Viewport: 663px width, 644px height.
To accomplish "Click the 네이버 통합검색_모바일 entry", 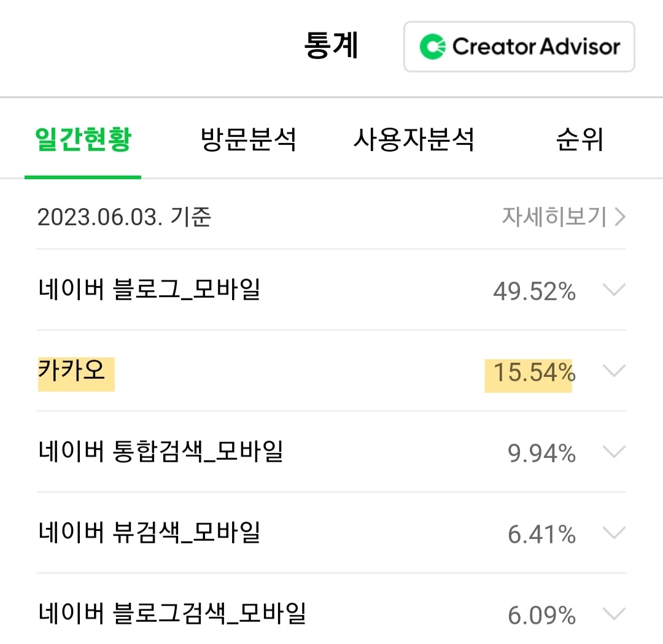I will (160, 452).
